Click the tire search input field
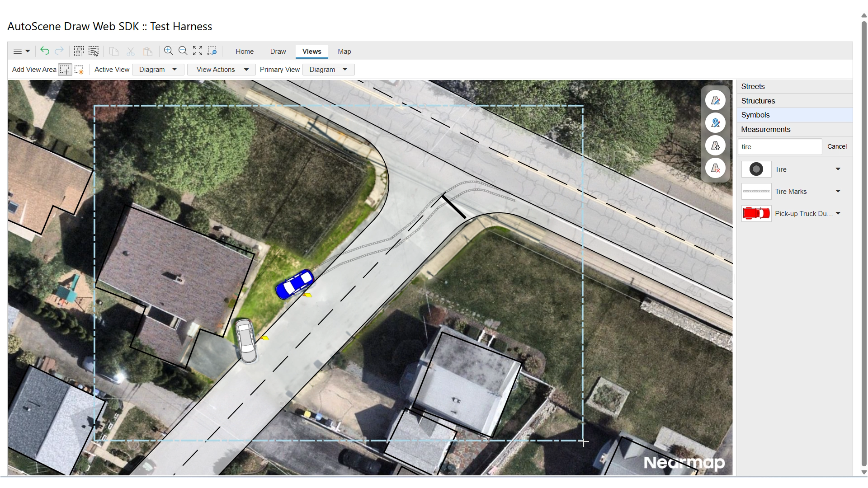 (779, 147)
